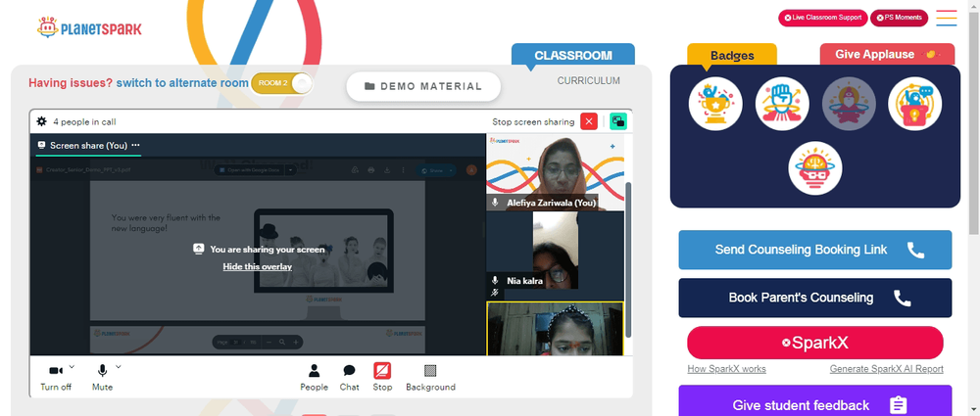This screenshot has width=980, height=416.
Task: Switch to the CURRICULUM tab
Action: click(589, 80)
